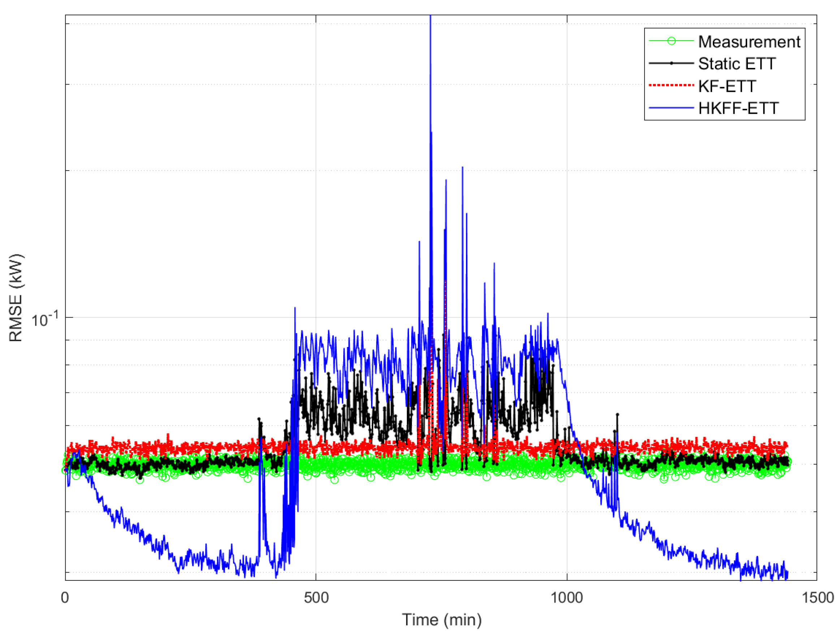Image resolution: width=840 pixels, height=639 pixels.
Task: Select the KF-ETT legend text
Action: click(727, 86)
